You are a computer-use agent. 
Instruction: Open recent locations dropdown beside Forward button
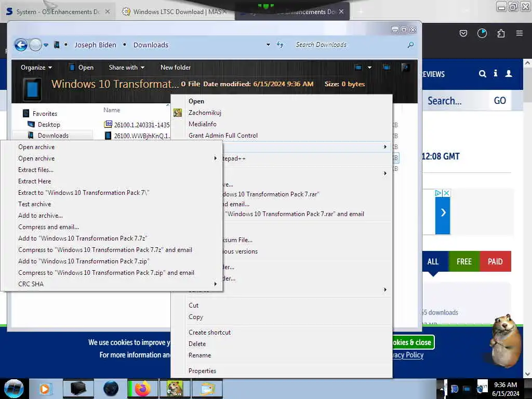46,45
